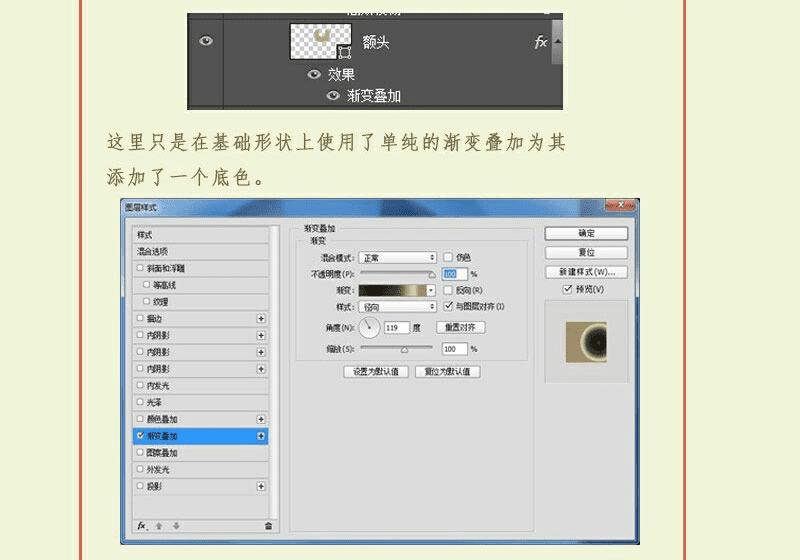Click the 复位 button
The width and height of the screenshot is (800, 560).
586,252
